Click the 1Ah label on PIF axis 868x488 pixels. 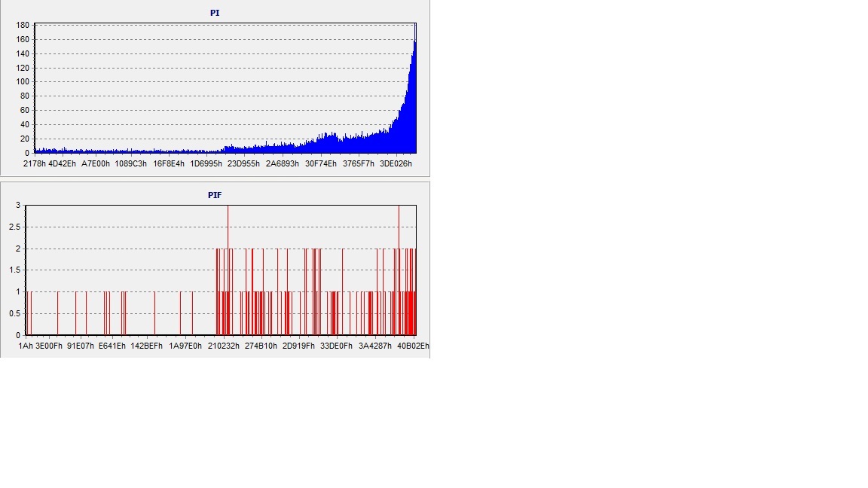pos(26,346)
